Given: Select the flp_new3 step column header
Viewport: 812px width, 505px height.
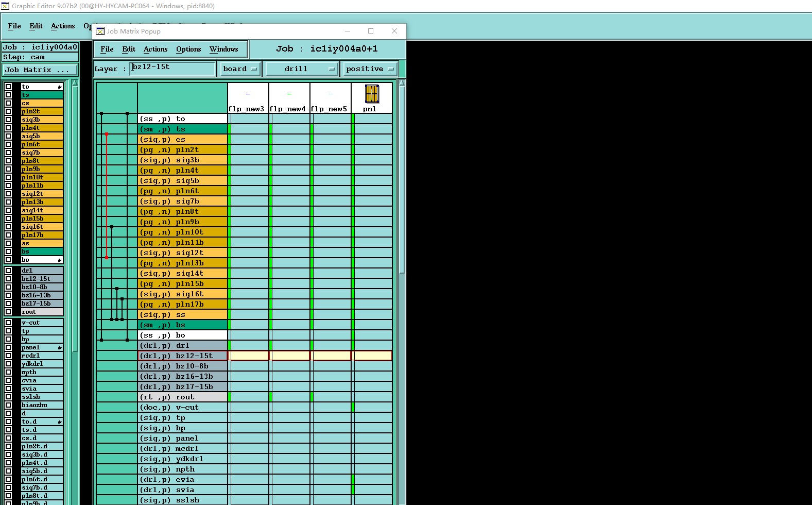Looking at the screenshot, I should coord(248,98).
